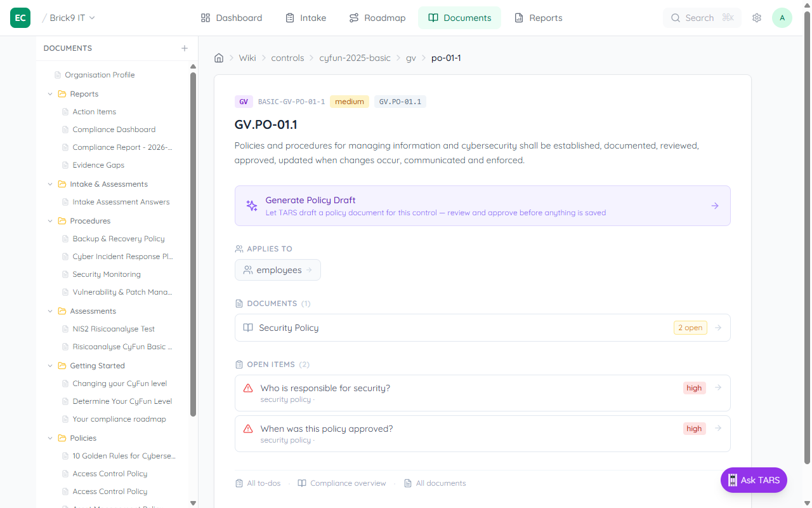This screenshot has width=812, height=508.
Task: Click the home icon in breadcrumb
Action: click(x=219, y=58)
